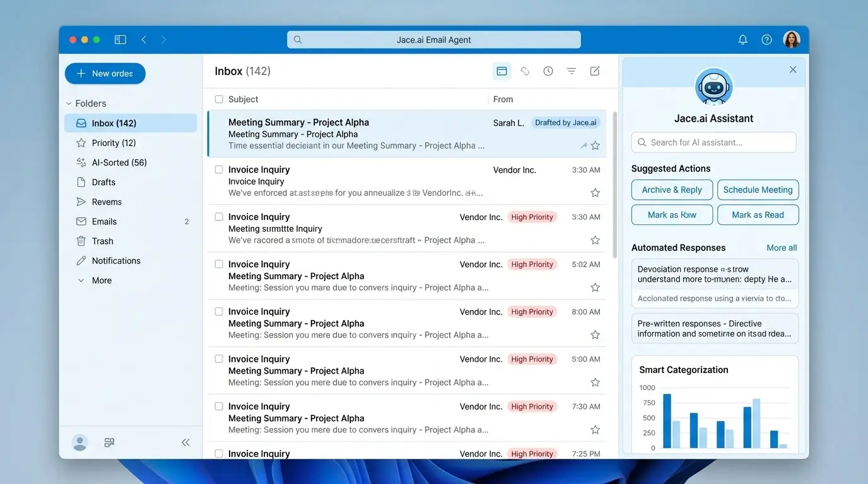
Task: Check the High Priority 3:30 AM email
Action: click(x=219, y=217)
